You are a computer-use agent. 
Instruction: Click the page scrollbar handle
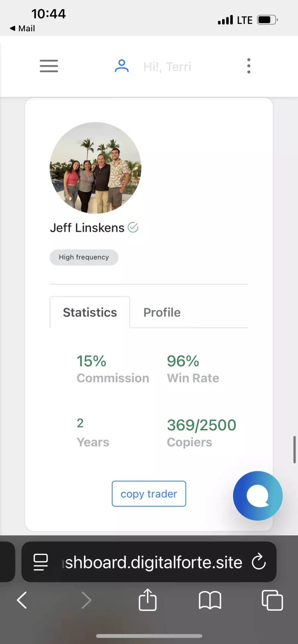(294, 450)
